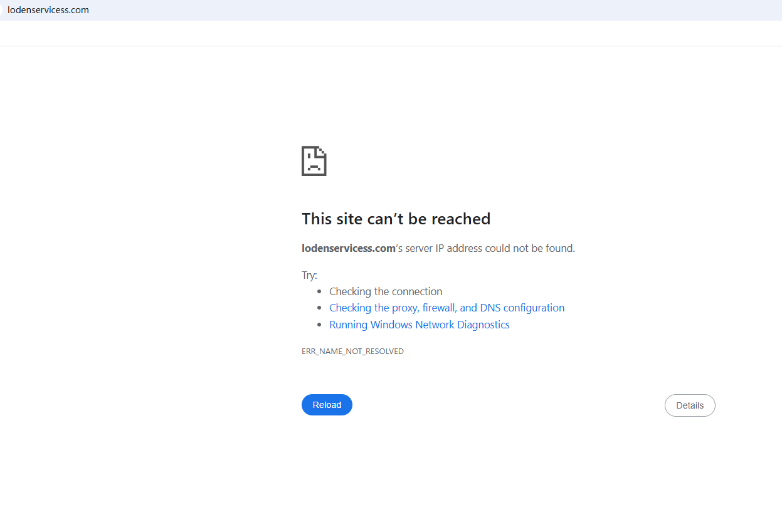Viewport: 782px width, 532px height.
Task: Open proxy, firewall, and DNS configuration link
Action: click(x=446, y=308)
